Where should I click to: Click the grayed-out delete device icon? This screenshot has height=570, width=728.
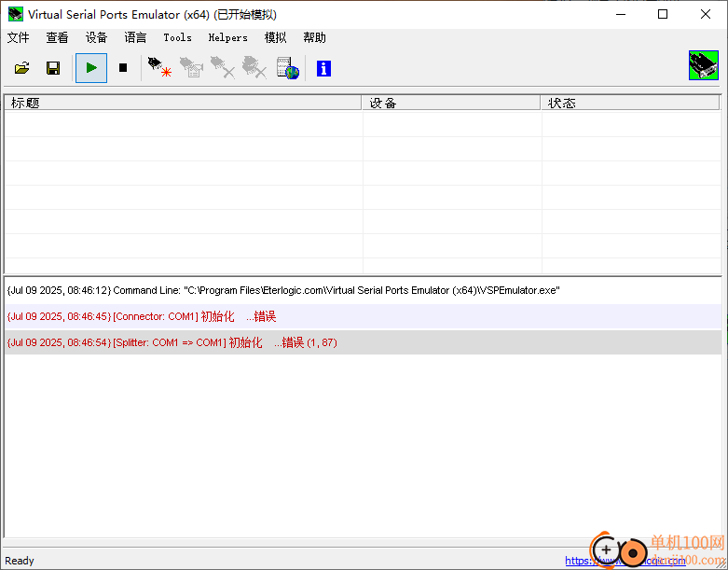[223, 67]
